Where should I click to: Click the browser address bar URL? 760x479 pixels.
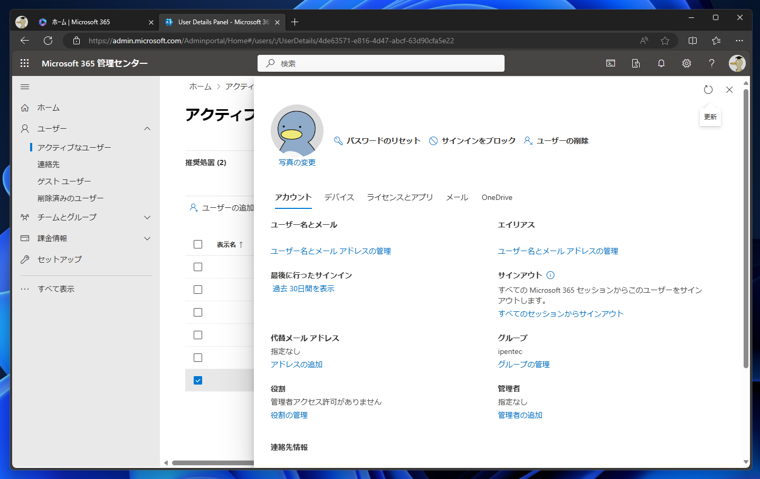point(271,41)
